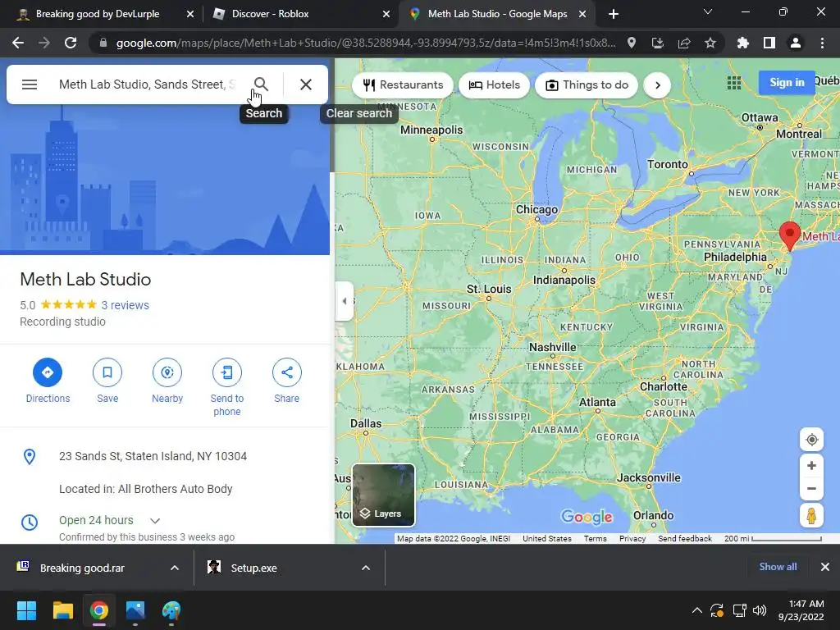Open a new Chrome tab
Image resolution: width=840 pixels, height=630 pixels.
(614, 14)
